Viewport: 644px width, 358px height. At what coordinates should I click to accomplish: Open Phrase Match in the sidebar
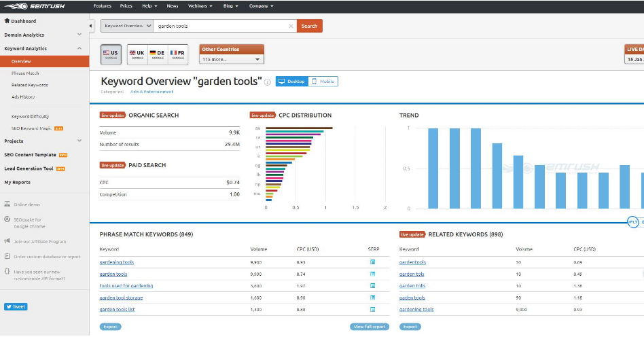click(25, 73)
